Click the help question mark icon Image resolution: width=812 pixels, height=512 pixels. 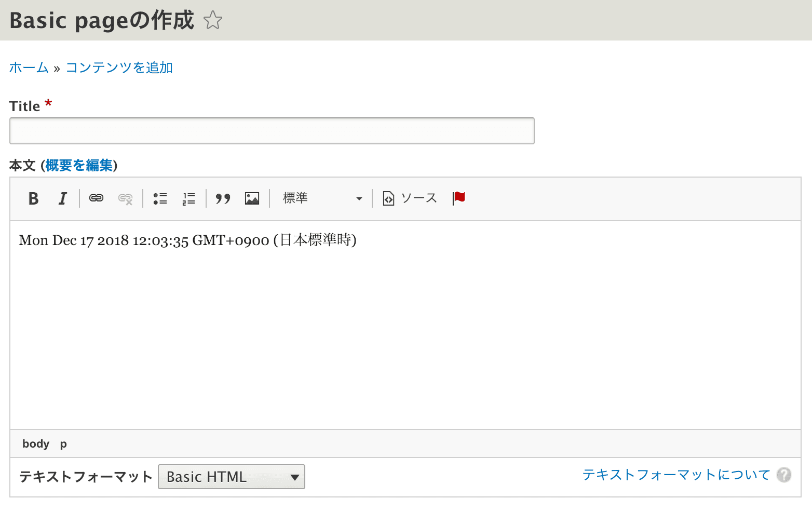[783, 475]
